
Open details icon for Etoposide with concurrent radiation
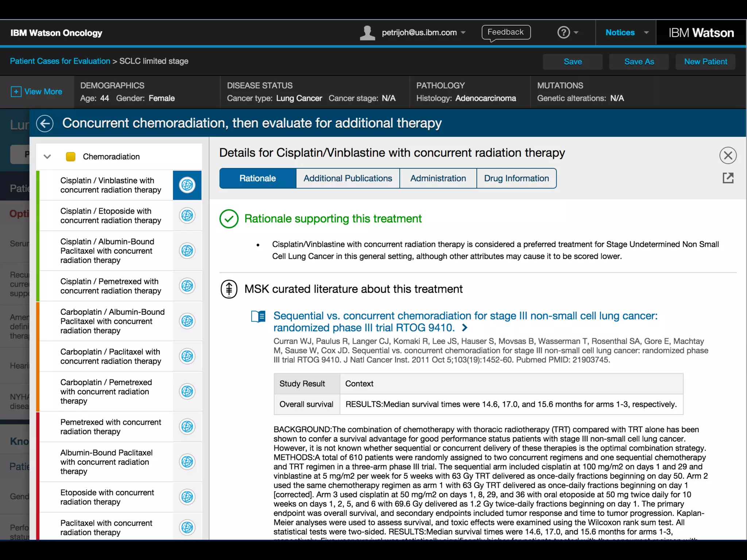(x=187, y=497)
